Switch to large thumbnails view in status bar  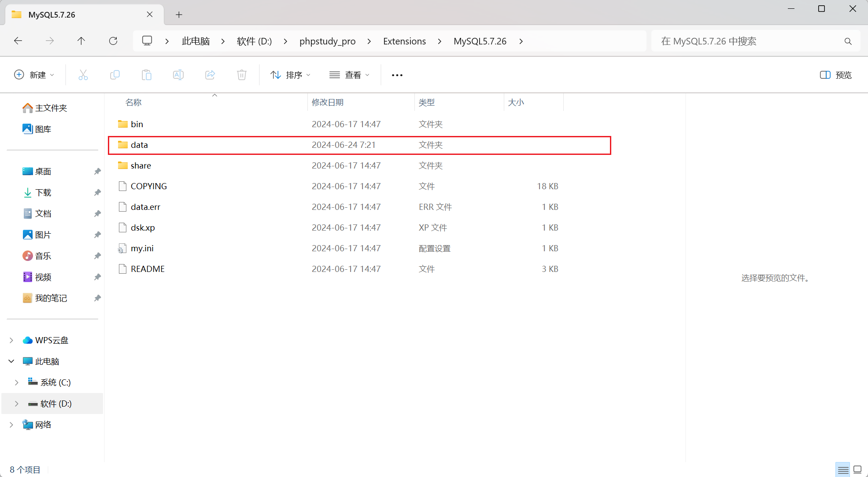857,470
